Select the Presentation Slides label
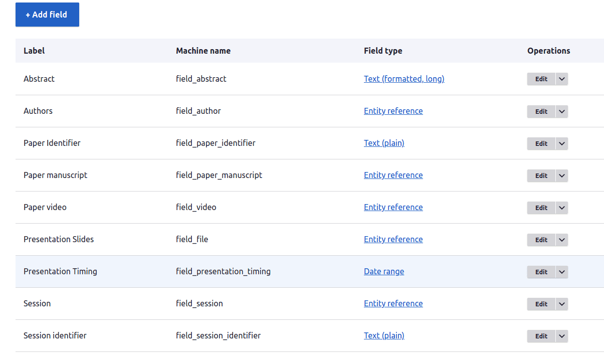Screen dimensions: 604x364 pyautogui.click(x=59, y=239)
